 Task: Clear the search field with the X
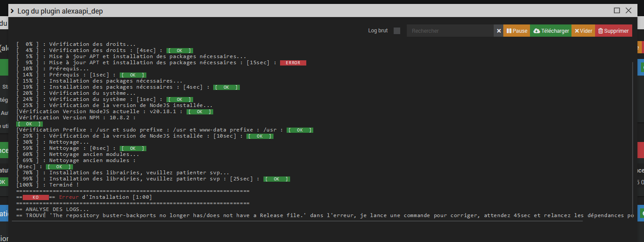499,31
